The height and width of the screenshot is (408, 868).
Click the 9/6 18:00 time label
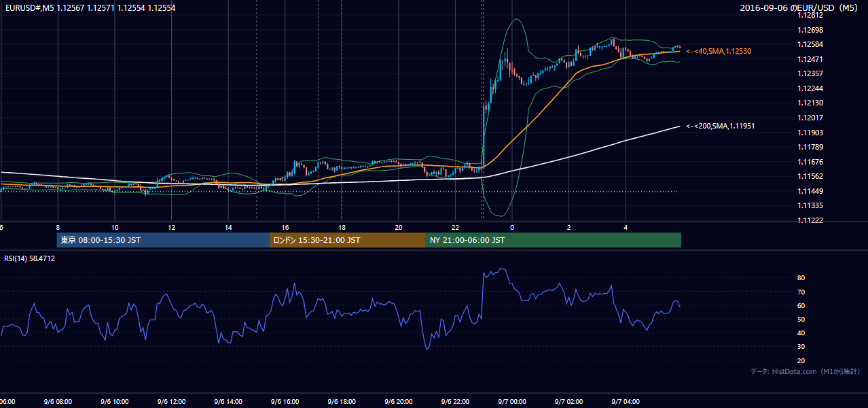tap(342, 402)
